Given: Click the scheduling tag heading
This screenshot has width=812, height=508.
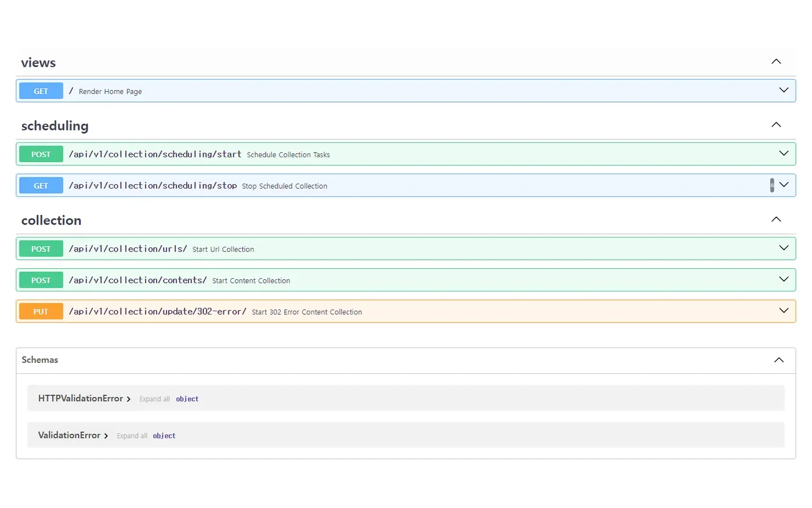Looking at the screenshot, I should (55, 126).
